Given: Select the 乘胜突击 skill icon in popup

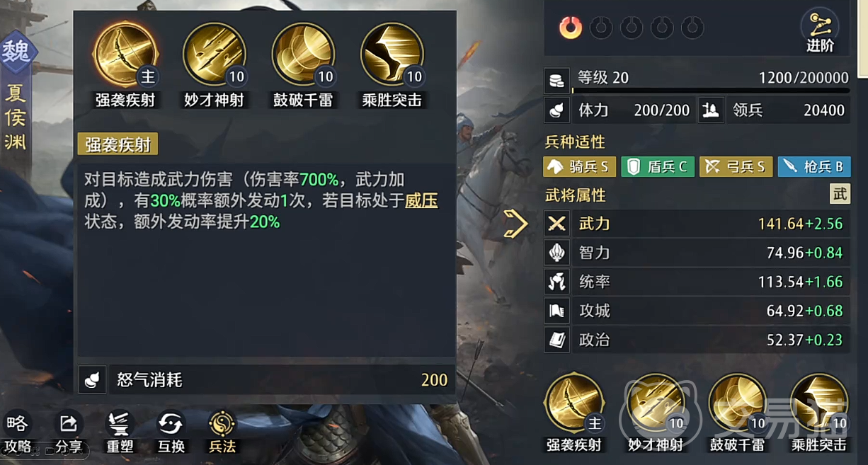Looking at the screenshot, I should click(x=392, y=54).
